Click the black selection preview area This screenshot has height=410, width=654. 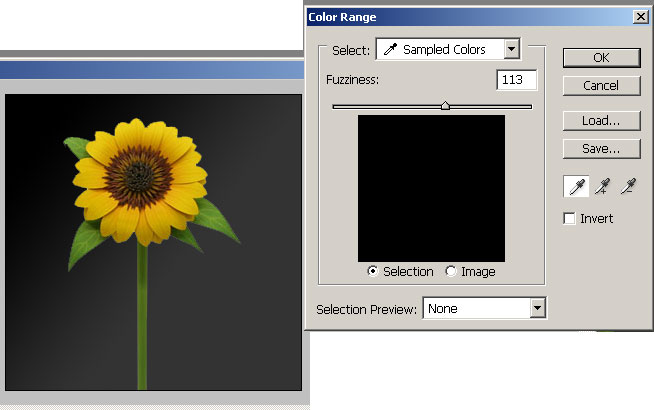pyautogui.click(x=431, y=189)
